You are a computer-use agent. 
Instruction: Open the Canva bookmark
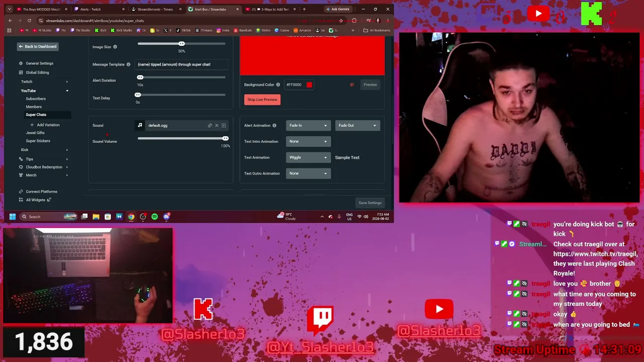point(282,30)
